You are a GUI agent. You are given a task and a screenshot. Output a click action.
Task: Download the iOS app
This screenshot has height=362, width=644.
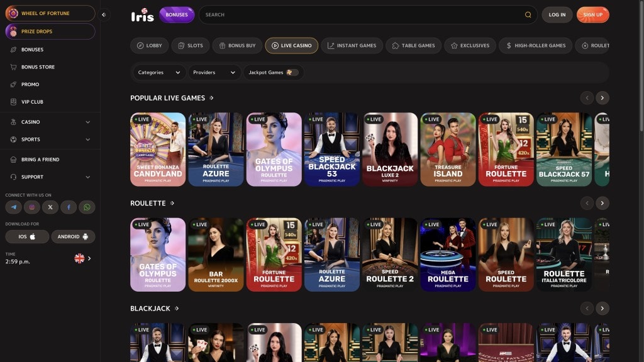click(27, 236)
